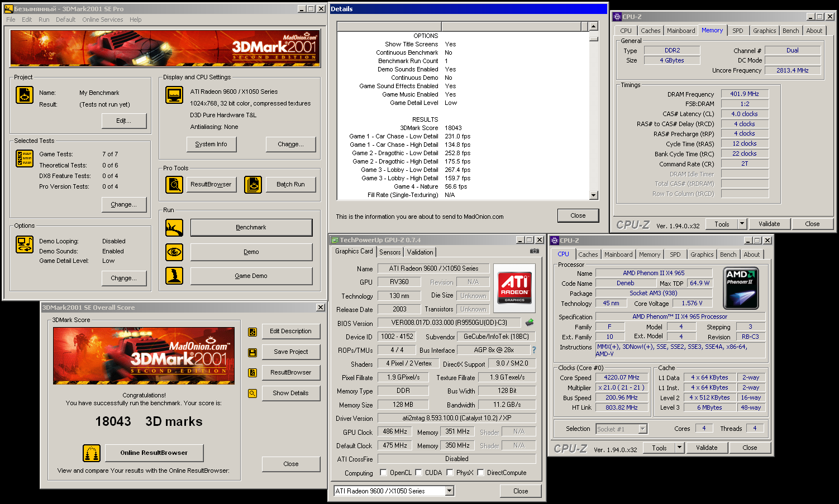Click Validate in CPU-Z Memory window
The image size is (839, 504).
769,224
